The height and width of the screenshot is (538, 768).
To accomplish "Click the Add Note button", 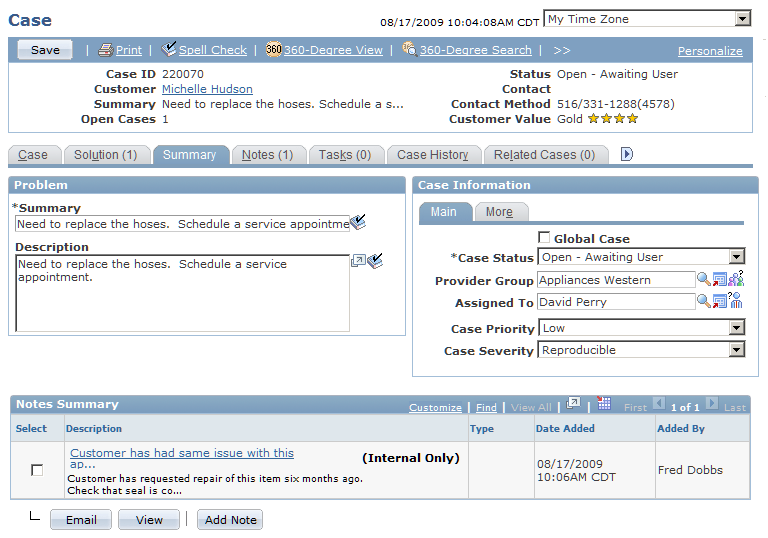I will (x=230, y=519).
